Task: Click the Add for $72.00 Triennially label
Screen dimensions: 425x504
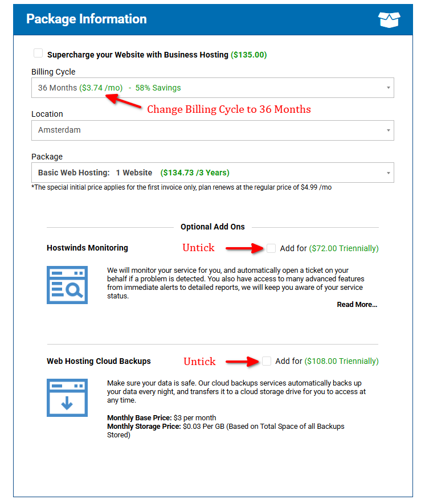Action: 329,248
